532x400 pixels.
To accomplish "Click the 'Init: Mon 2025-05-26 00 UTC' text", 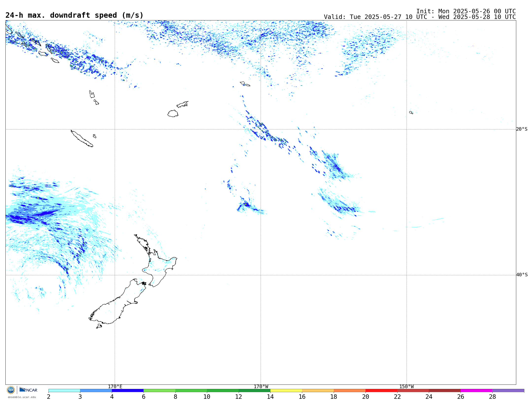I will (x=466, y=11).
